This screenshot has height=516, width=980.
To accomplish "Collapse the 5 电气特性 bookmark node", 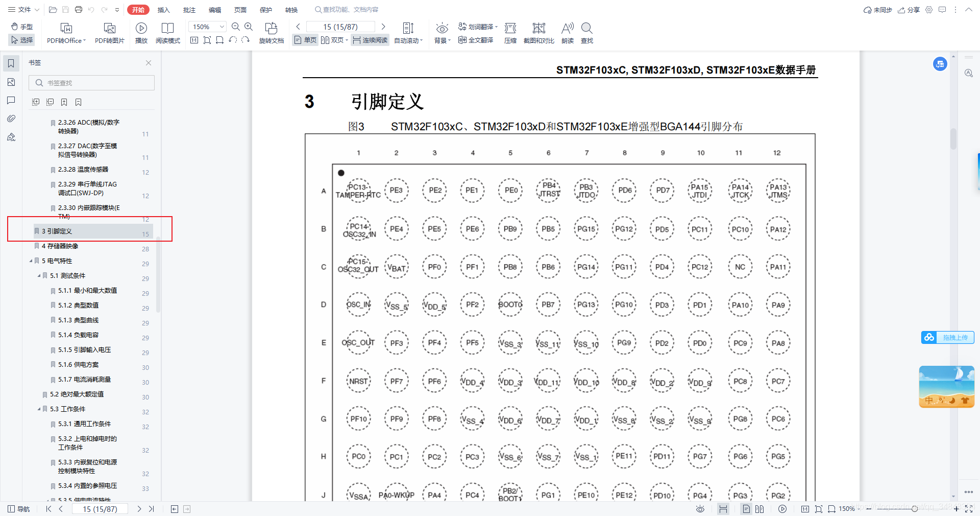I will (31, 261).
